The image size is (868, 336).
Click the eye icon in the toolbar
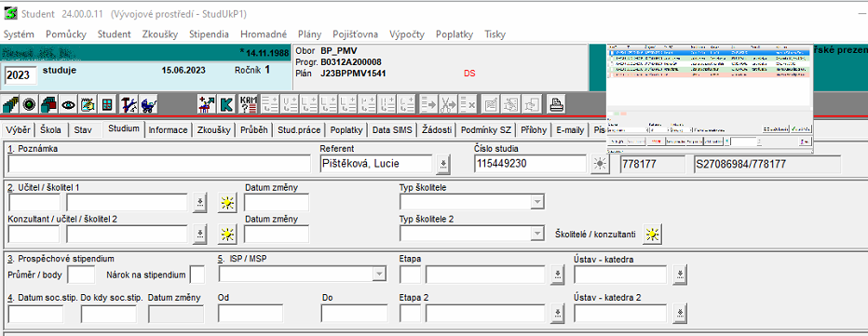68,103
